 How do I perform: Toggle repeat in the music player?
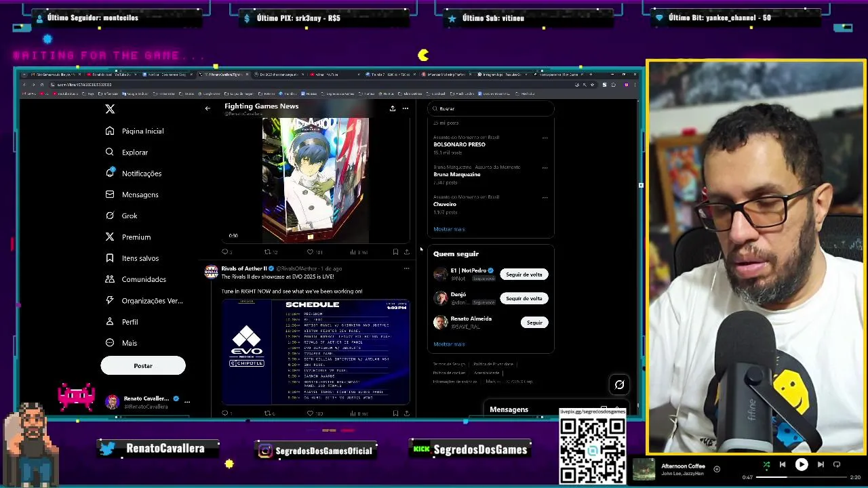click(837, 465)
